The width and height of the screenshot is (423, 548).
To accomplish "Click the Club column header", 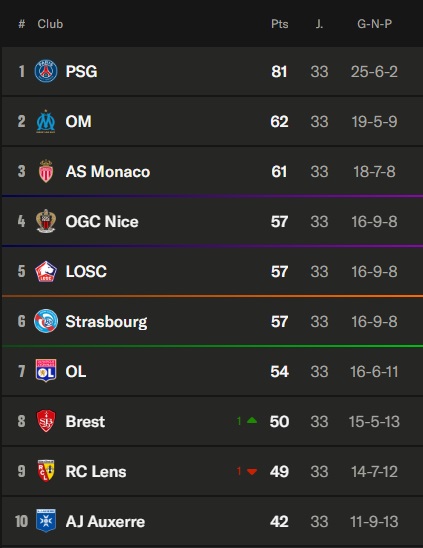I will (x=50, y=24).
